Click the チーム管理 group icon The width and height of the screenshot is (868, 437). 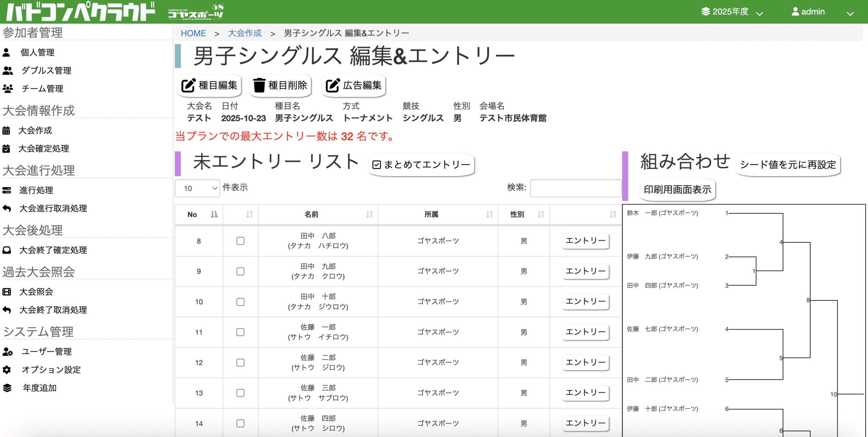click(7, 89)
